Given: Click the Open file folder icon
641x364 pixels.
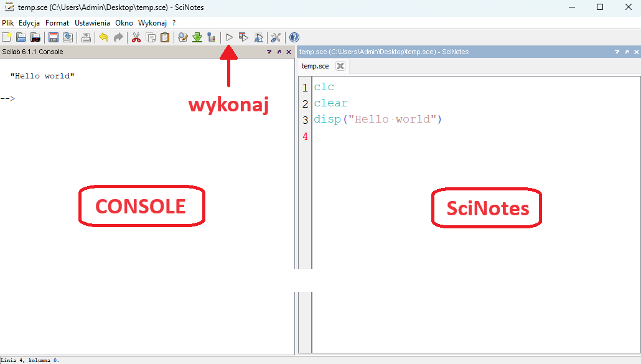Looking at the screenshot, I should 21,37.
